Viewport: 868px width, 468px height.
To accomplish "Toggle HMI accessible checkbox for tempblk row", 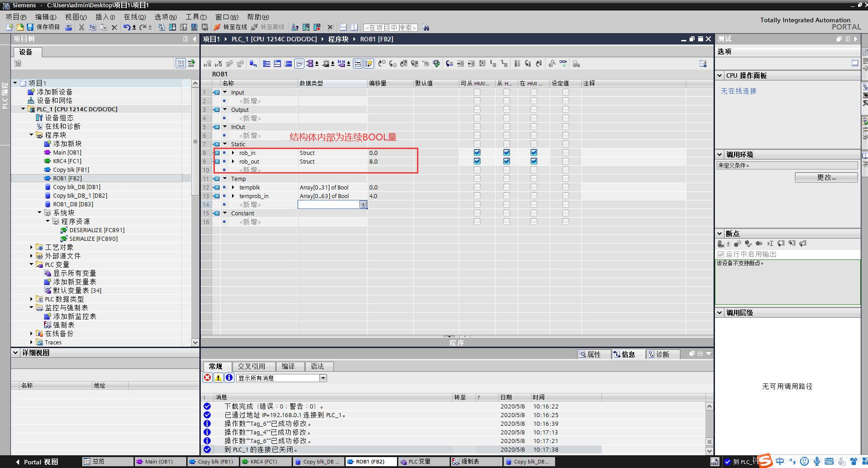I will click(x=477, y=187).
